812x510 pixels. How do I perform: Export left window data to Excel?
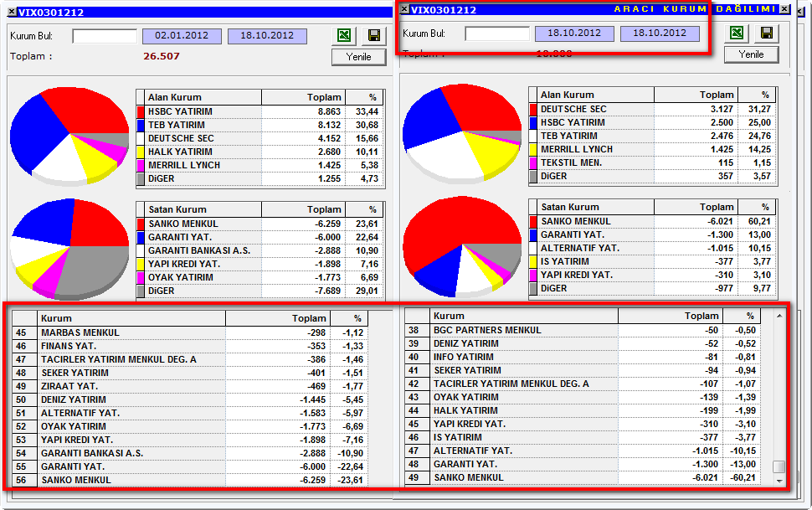[344, 35]
